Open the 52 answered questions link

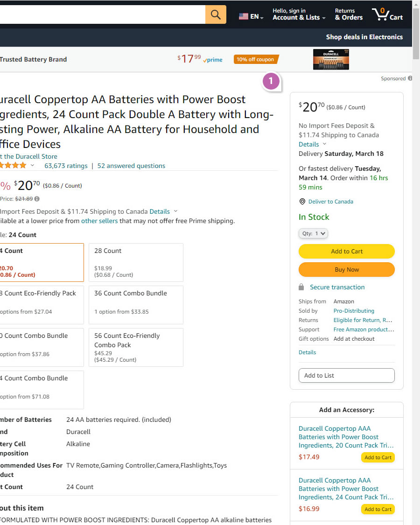click(131, 166)
